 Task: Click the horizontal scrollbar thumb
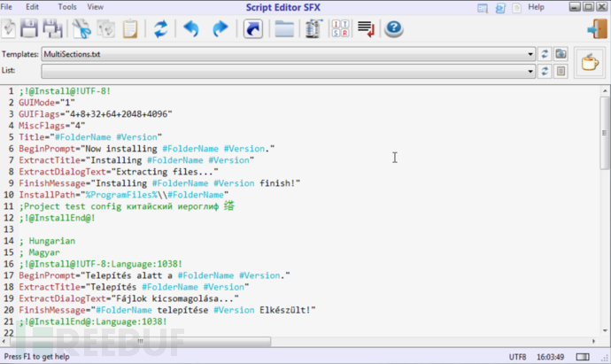click(140, 341)
